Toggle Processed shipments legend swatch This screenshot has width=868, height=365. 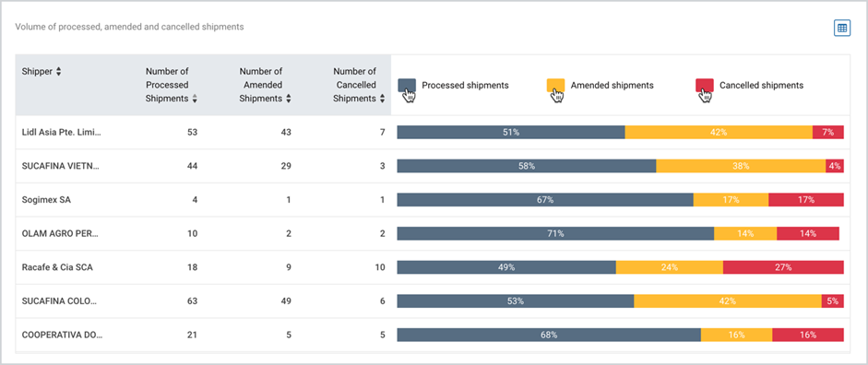407,86
